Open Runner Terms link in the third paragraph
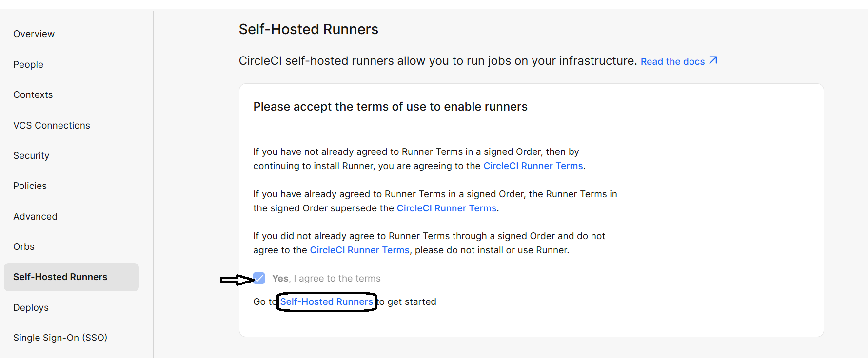Viewport: 868px width, 358px height. click(x=359, y=250)
